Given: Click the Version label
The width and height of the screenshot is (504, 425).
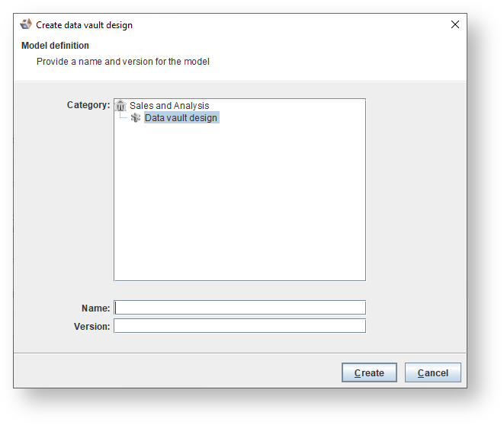Looking at the screenshot, I should point(91,327).
